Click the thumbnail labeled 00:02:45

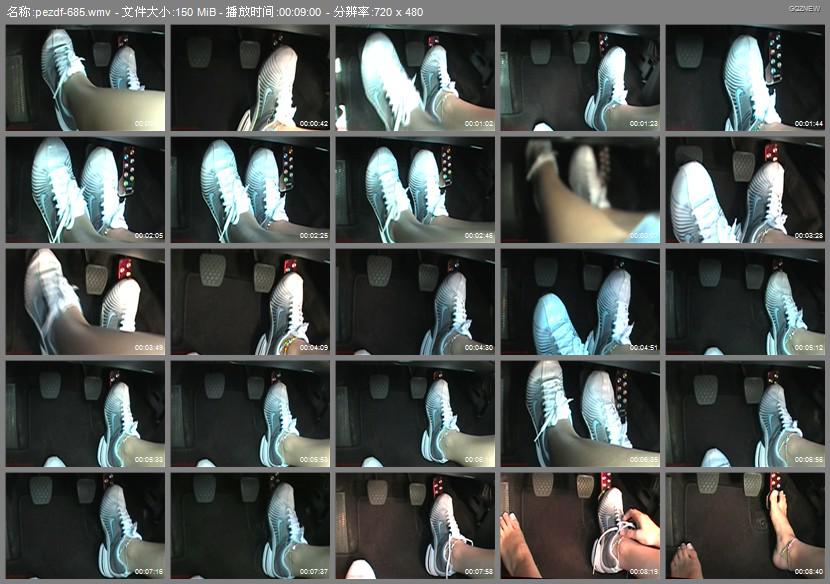tap(414, 190)
